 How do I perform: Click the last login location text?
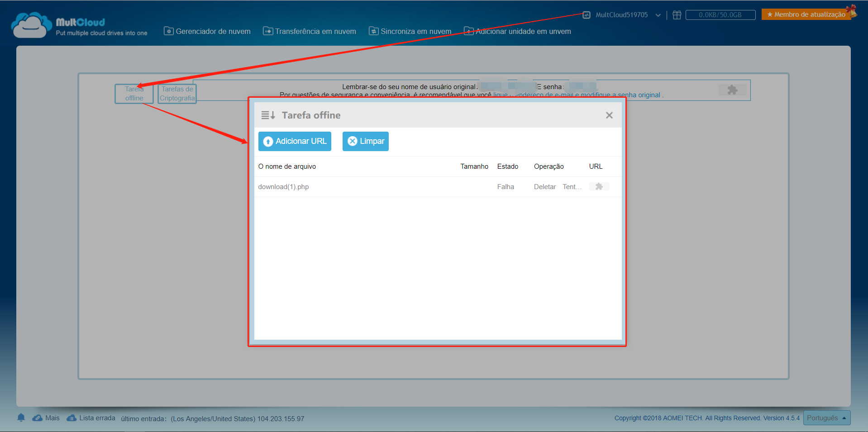click(x=213, y=419)
